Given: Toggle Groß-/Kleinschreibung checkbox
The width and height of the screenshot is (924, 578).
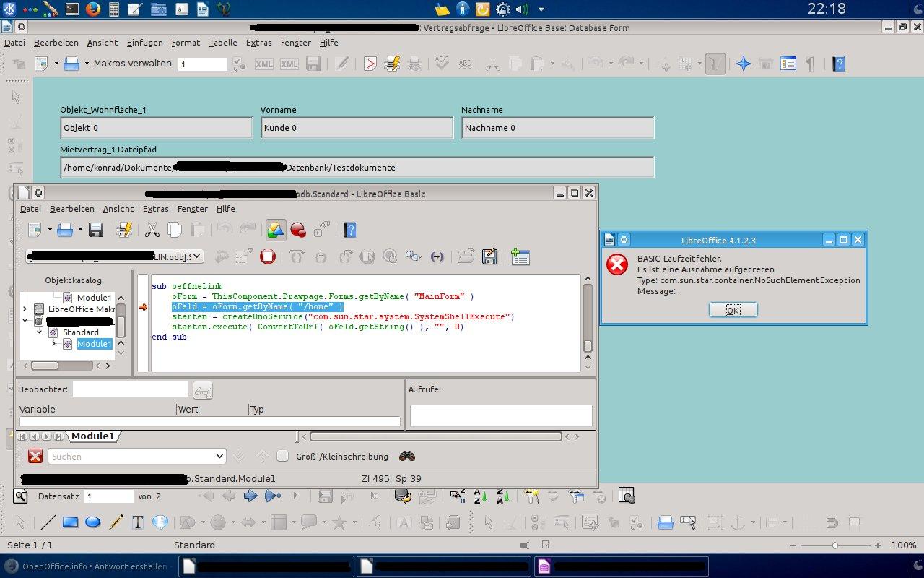Looking at the screenshot, I should (283, 456).
